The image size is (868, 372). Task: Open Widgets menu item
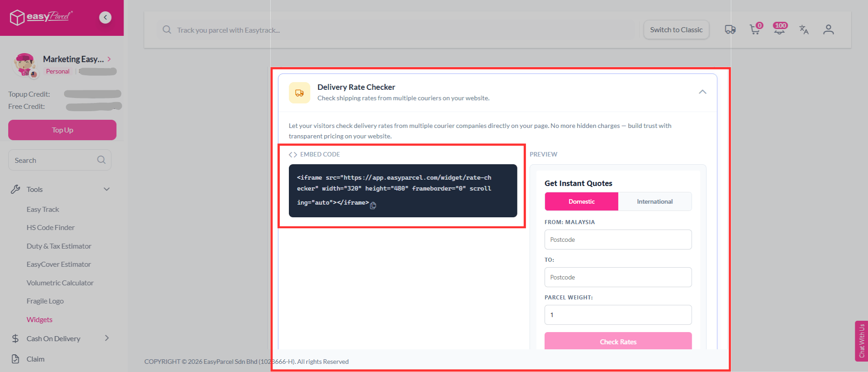pyautogui.click(x=40, y=320)
